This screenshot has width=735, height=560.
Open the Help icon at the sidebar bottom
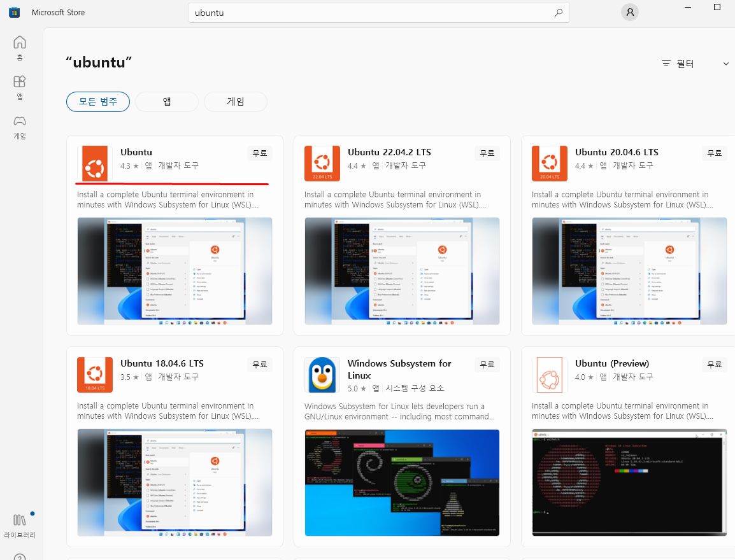[x=20, y=557]
